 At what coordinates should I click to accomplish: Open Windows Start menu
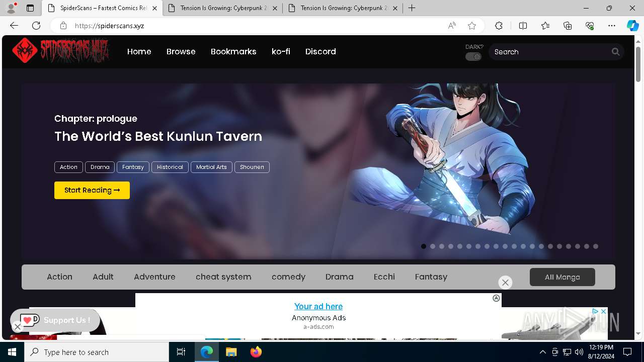12,352
